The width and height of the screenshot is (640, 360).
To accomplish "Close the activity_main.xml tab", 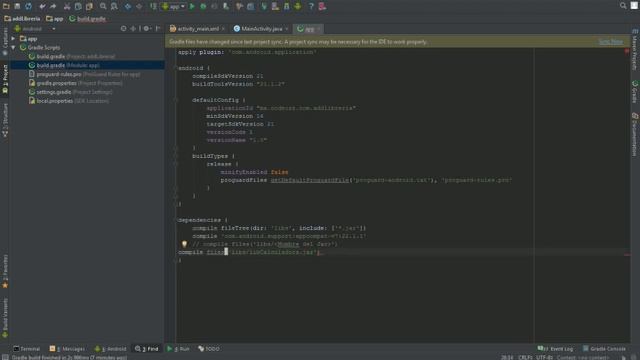I will pos(223,29).
